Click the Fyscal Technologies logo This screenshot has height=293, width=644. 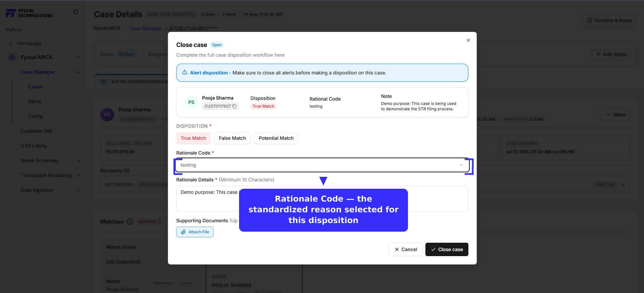30,13
